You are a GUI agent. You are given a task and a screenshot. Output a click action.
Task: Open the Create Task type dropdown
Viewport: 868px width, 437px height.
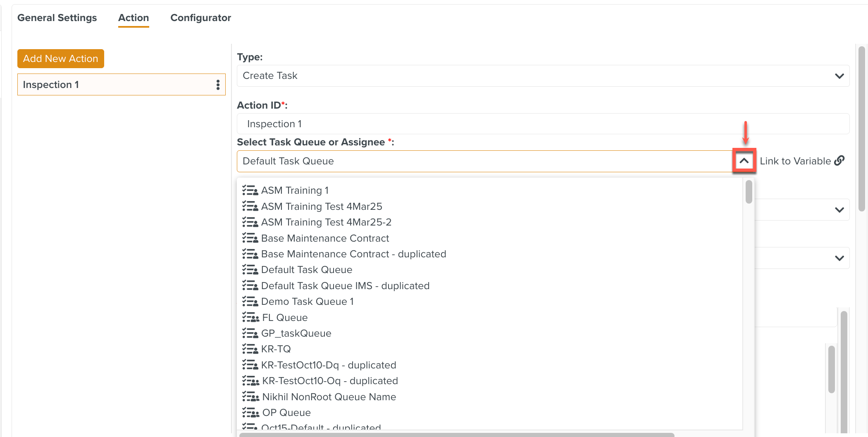click(537, 76)
